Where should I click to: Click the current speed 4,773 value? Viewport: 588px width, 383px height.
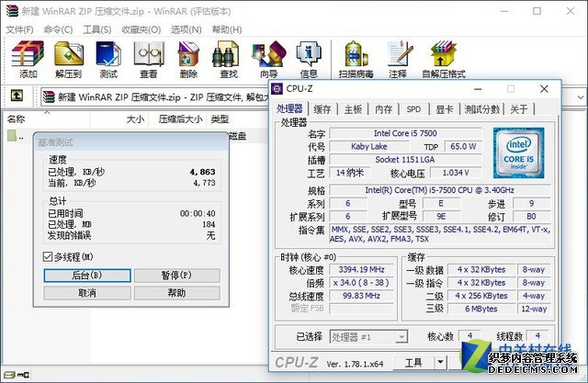(204, 183)
